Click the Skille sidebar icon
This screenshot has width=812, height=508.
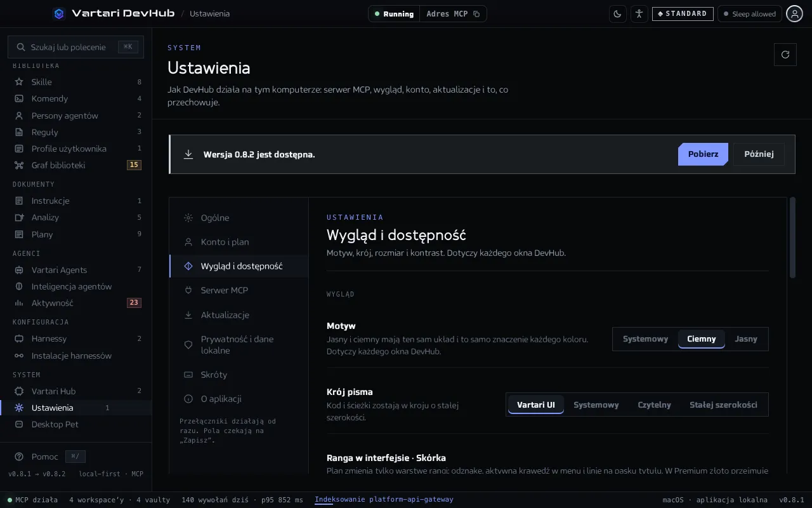pyautogui.click(x=19, y=82)
